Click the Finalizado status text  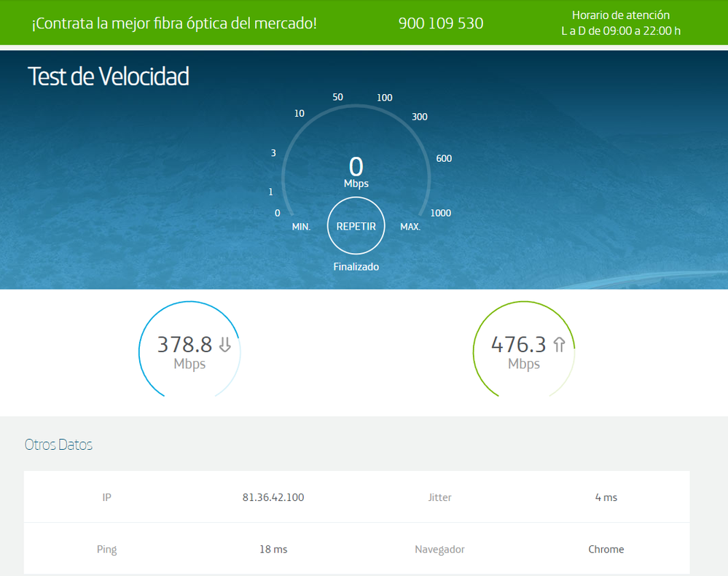pos(356,267)
